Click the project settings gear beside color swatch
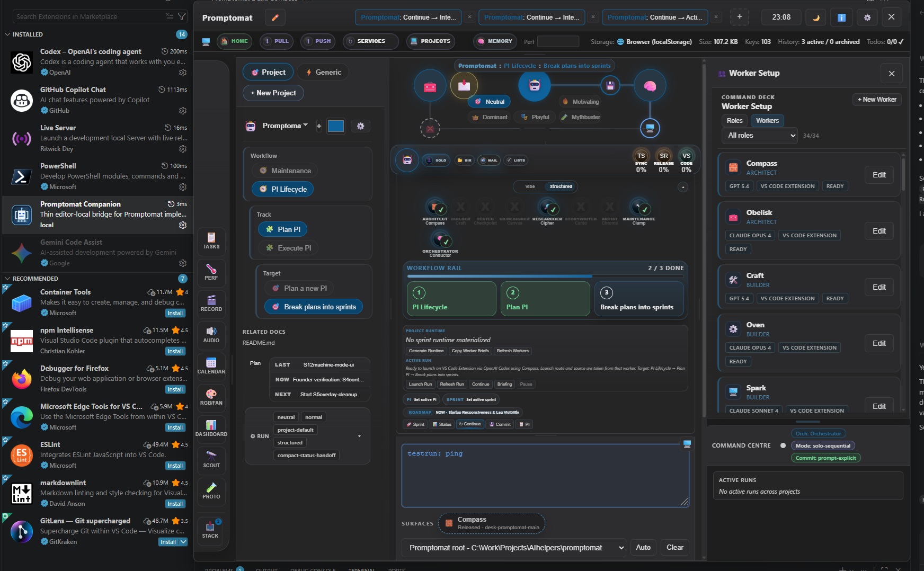The image size is (924, 571). [x=361, y=126]
